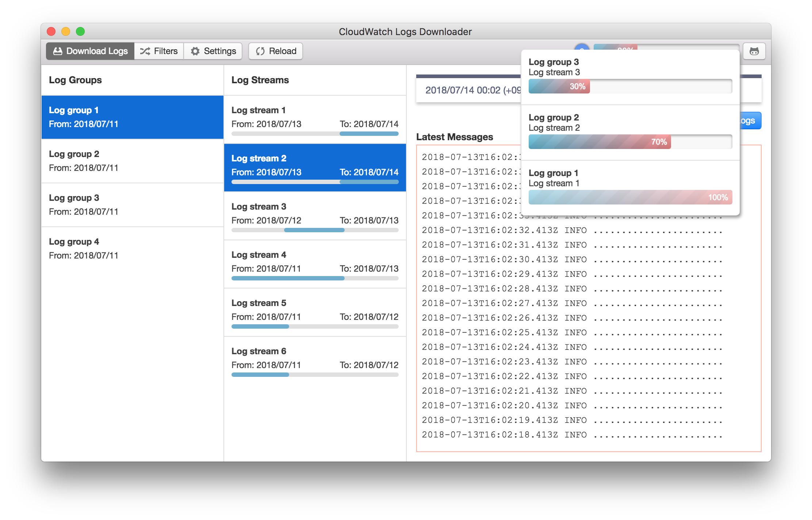Click the gear icon beside Settings
Screen dimensions: 812x520
pyautogui.click(x=195, y=51)
